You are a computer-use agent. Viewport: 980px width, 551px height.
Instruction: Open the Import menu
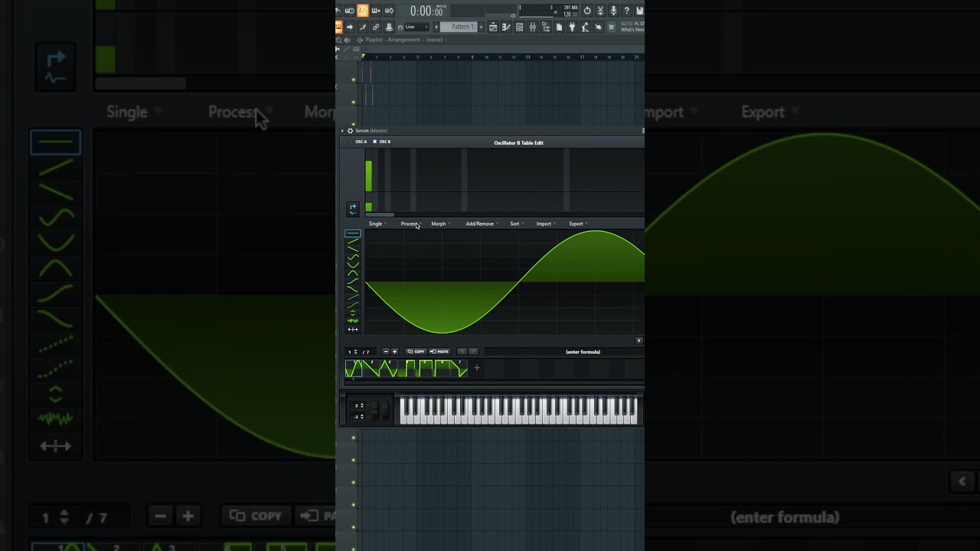[545, 223]
